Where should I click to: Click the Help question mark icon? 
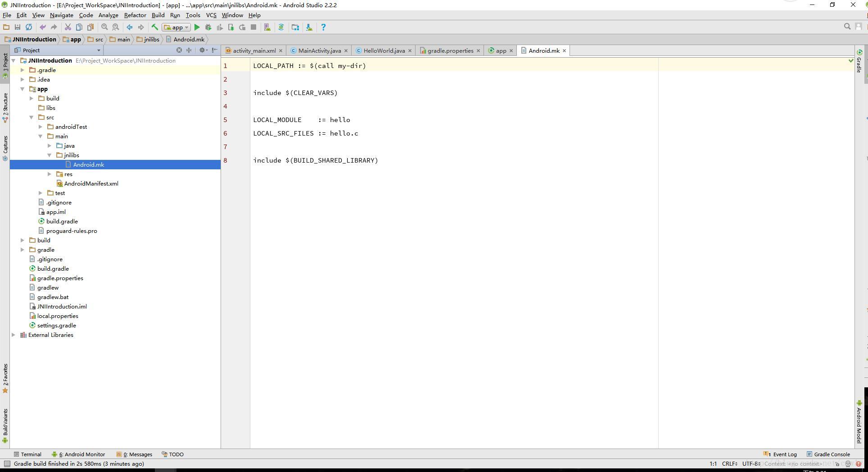pyautogui.click(x=323, y=27)
